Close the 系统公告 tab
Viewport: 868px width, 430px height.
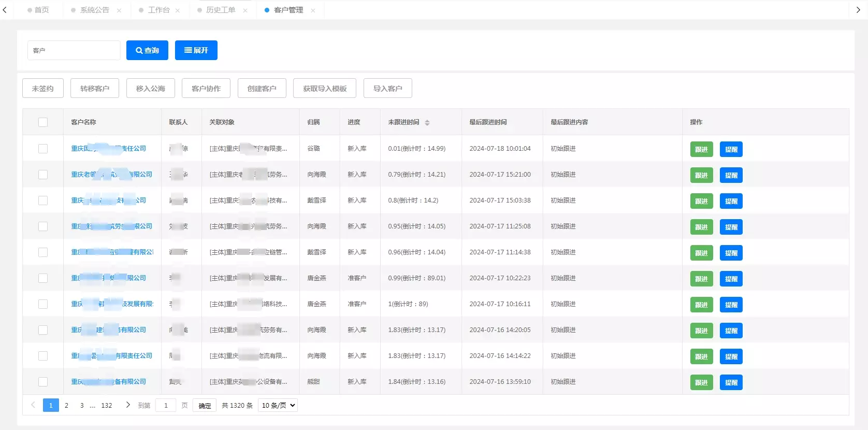tap(119, 10)
